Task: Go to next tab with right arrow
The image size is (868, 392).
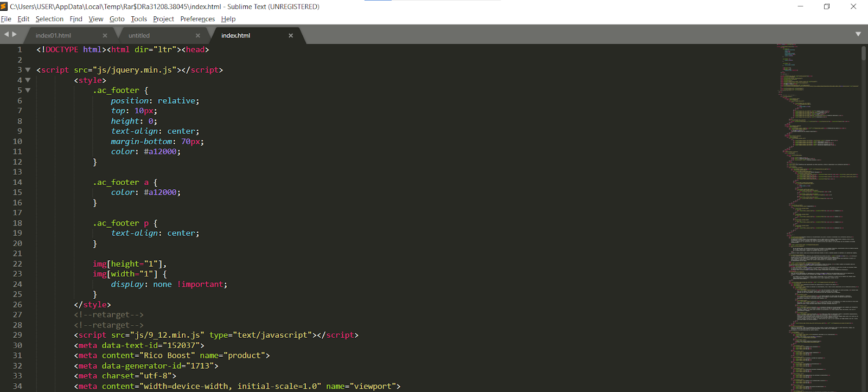Action: 15,34
